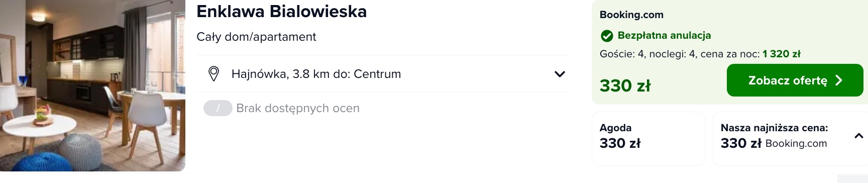The width and height of the screenshot is (868, 183).
Task: Open the apartment photo thumbnail
Action: [x=92, y=85]
